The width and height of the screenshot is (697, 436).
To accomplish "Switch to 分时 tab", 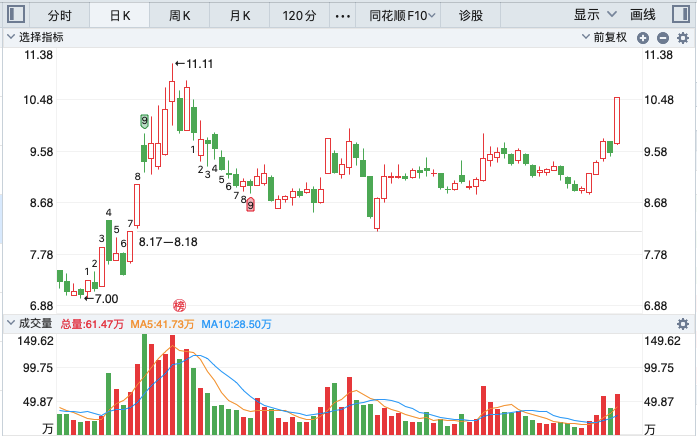I will [60, 16].
